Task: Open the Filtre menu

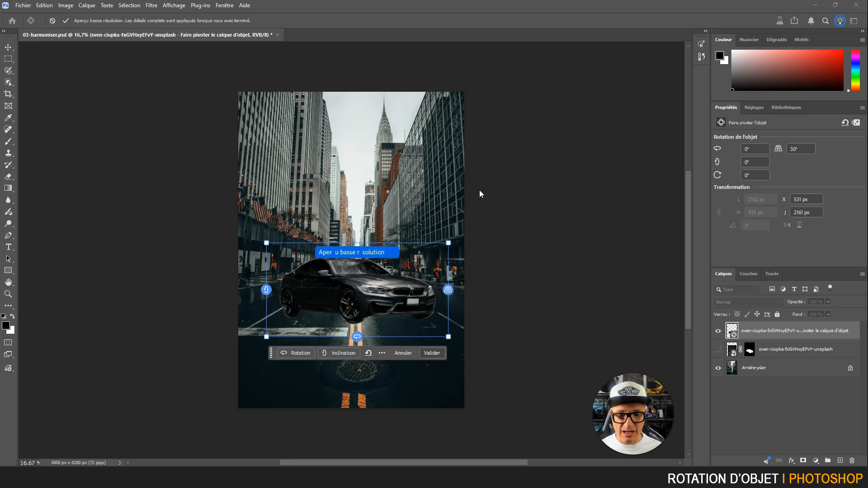Action: point(151,5)
